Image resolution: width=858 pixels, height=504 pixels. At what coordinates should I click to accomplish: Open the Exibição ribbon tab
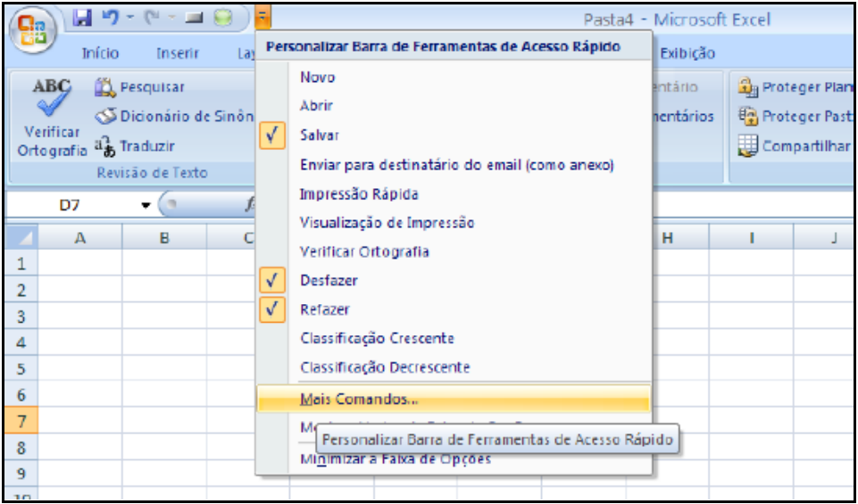(687, 54)
